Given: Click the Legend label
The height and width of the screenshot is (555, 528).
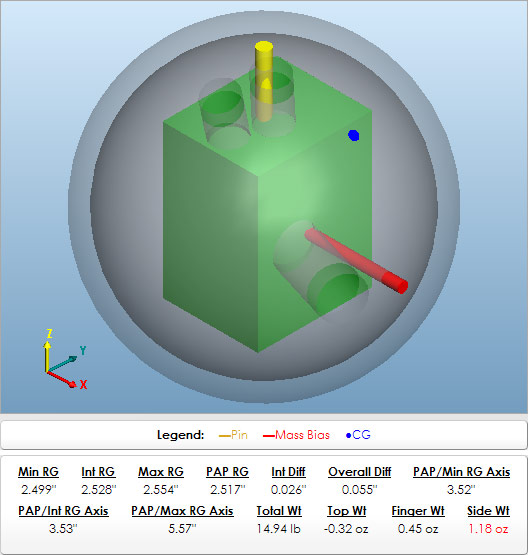Looking at the screenshot, I should [180, 435].
